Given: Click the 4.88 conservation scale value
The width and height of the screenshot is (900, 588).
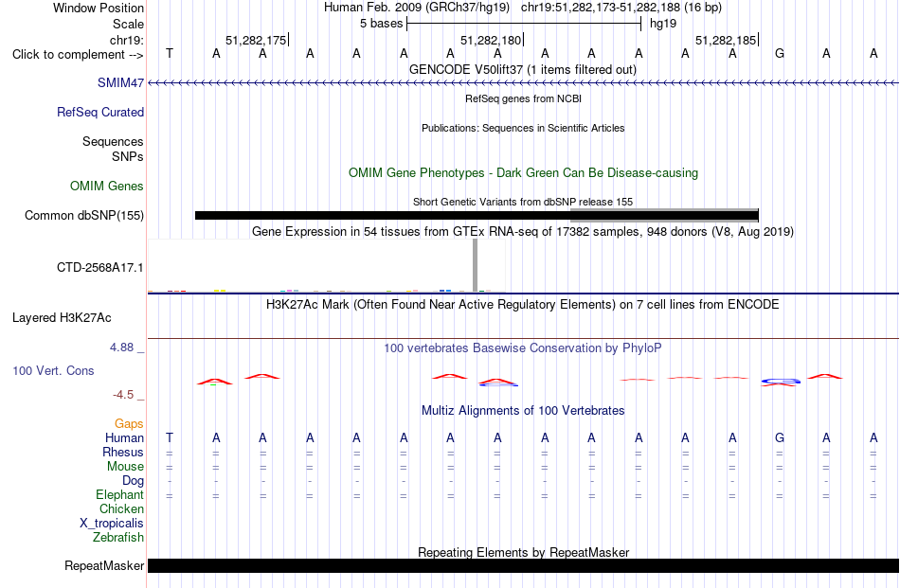Looking at the screenshot, I should (121, 347).
